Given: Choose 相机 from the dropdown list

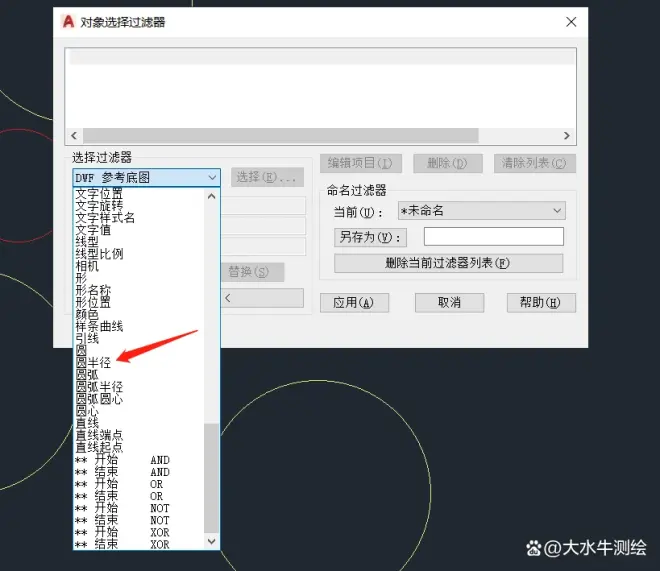Looking at the screenshot, I should coord(87,266).
